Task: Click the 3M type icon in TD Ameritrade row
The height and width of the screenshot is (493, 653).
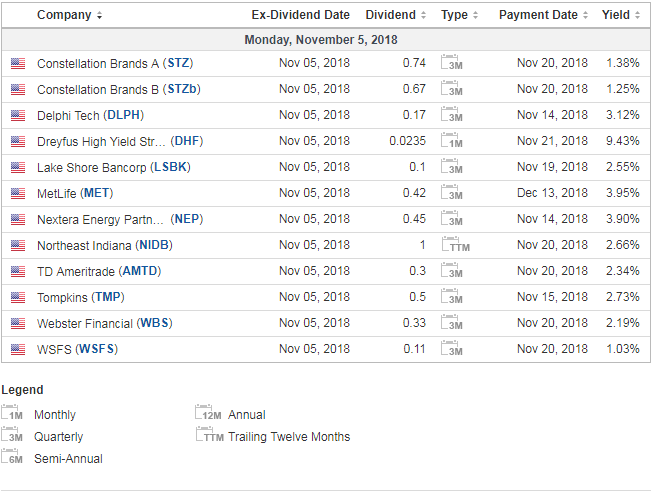Action: pyautogui.click(x=452, y=271)
